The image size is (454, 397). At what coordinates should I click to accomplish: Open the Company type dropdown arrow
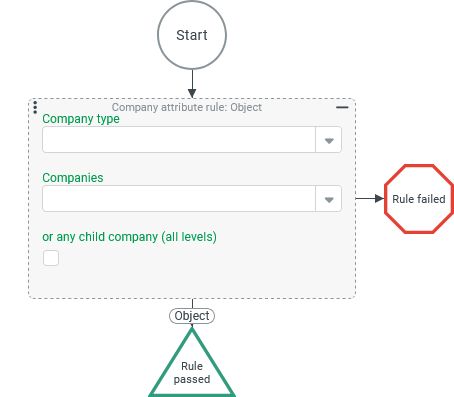point(329,140)
